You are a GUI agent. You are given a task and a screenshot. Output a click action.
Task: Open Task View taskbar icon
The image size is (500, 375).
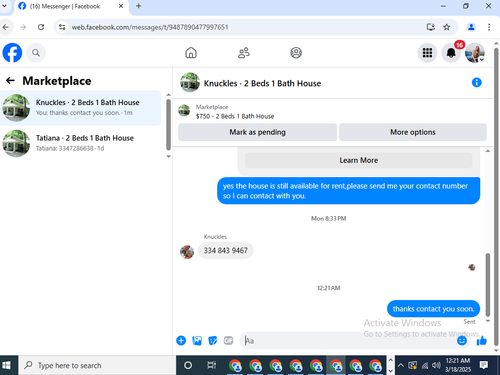pos(211,365)
